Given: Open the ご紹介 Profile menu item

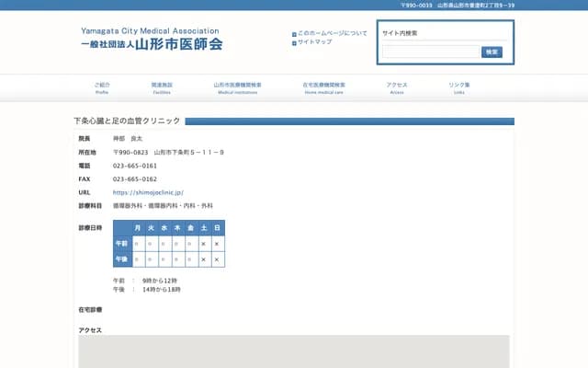Looking at the screenshot, I should pos(102,87).
